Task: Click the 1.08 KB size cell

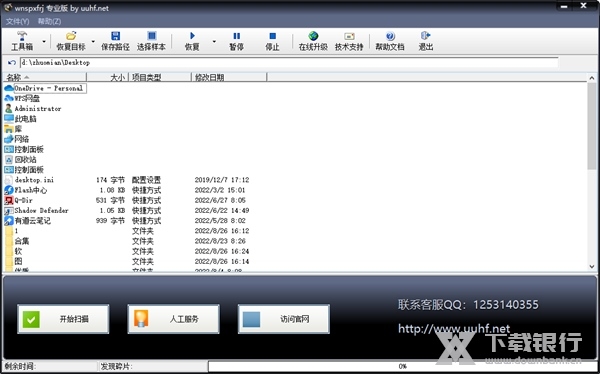Action: pyautogui.click(x=112, y=190)
